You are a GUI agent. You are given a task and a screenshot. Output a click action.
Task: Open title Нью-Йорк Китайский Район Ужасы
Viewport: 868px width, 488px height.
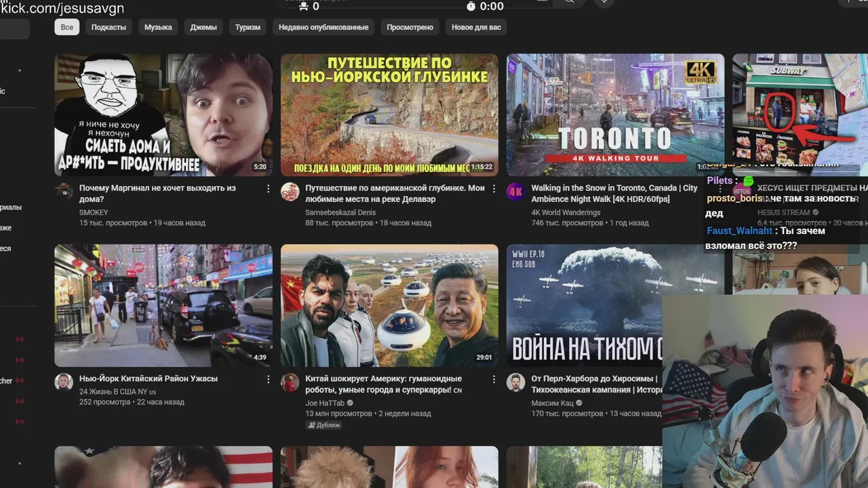tap(149, 379)
